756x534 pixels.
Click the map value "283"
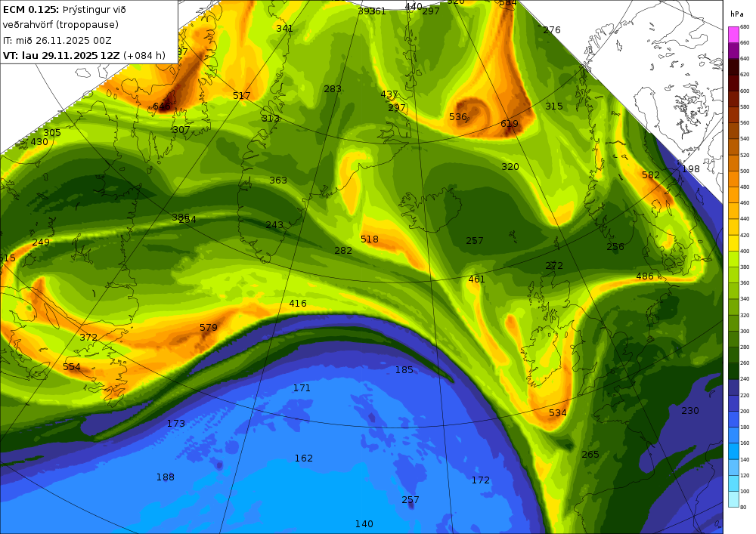pyautogui.click(x=333, y=88)
